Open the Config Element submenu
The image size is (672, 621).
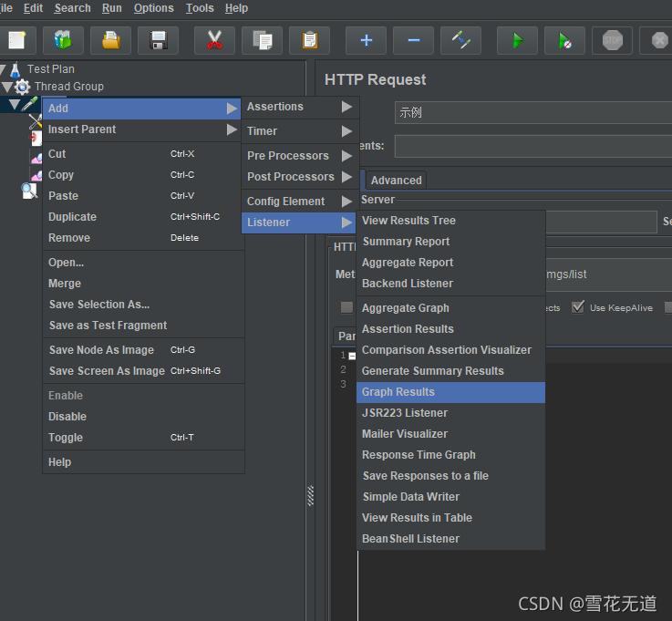point(300,202)
